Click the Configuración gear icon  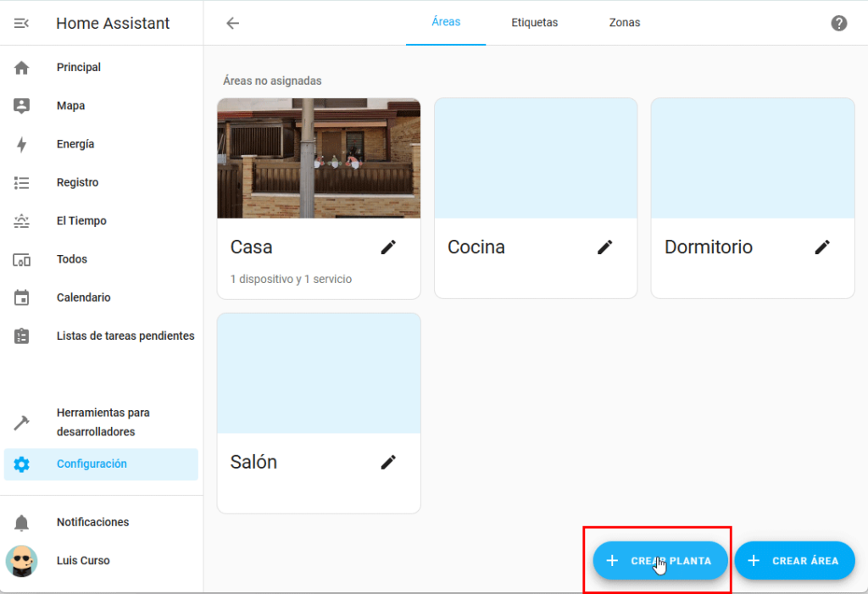[x=22, y=464]
